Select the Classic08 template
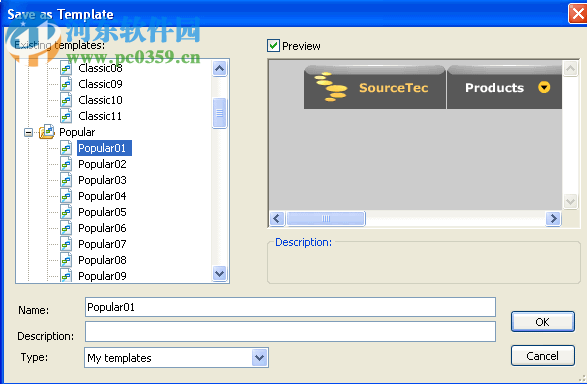The height and width of the screenshot is (384, 587). point(100,68)
